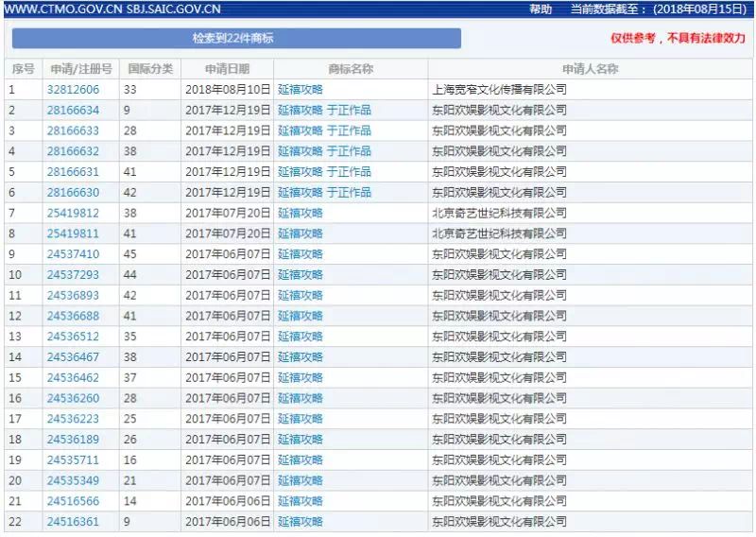Select the WWW.CTMO.GOV.CN header text

[62, 9]
